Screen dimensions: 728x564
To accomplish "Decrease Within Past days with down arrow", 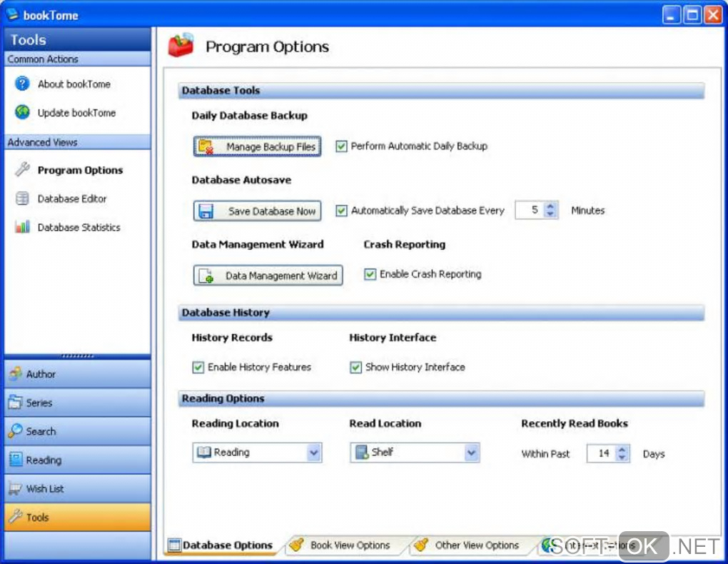I will [622, 457].
